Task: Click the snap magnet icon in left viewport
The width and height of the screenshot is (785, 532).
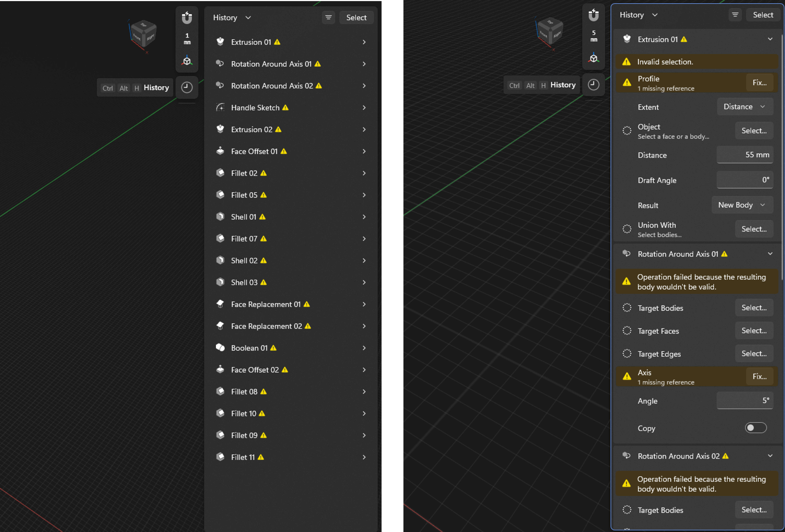Action: pyautogui.click(x=187, y=18)
